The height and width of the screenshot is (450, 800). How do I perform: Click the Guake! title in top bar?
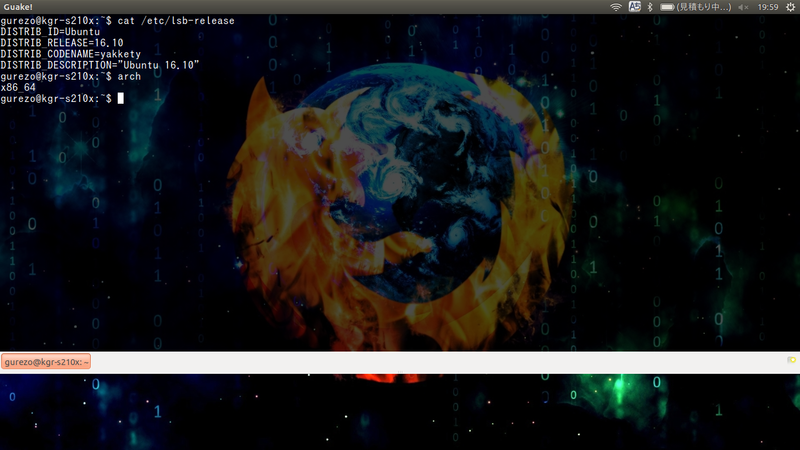pyautogui.click(x=18, y=7)
